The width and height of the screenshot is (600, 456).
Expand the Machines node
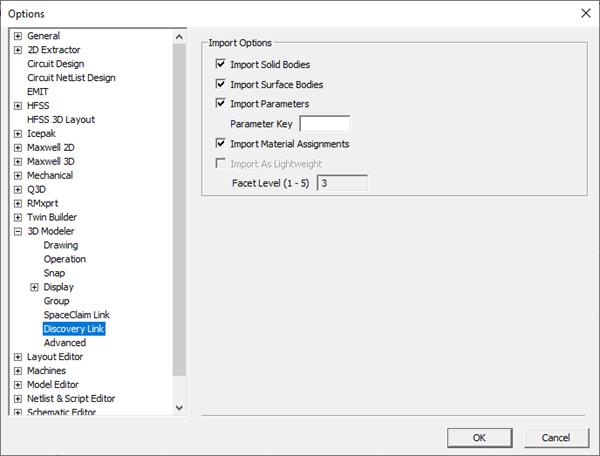point(18,371)
